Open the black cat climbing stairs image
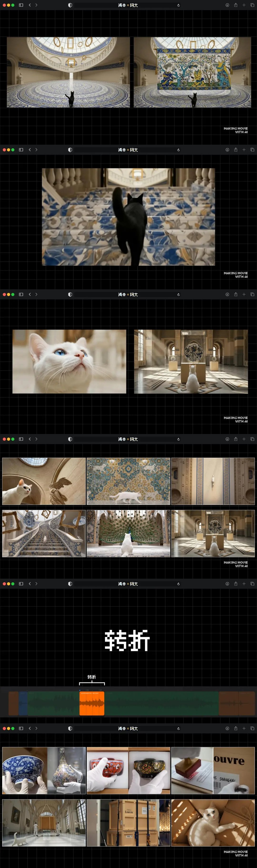 (128, 217)
